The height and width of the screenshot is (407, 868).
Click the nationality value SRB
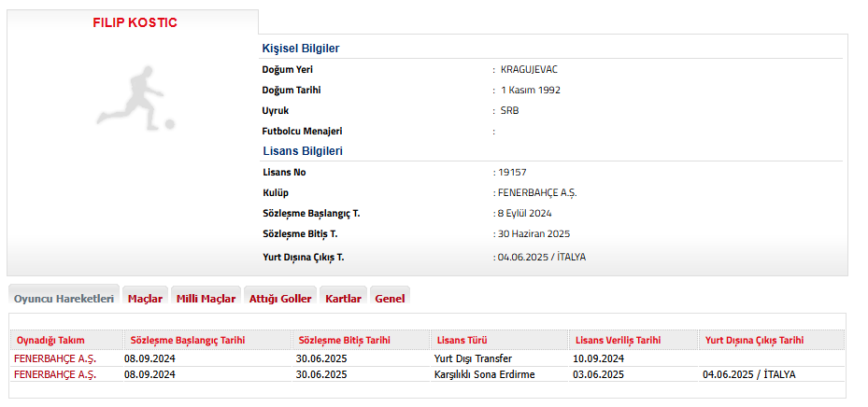(510, 110)
